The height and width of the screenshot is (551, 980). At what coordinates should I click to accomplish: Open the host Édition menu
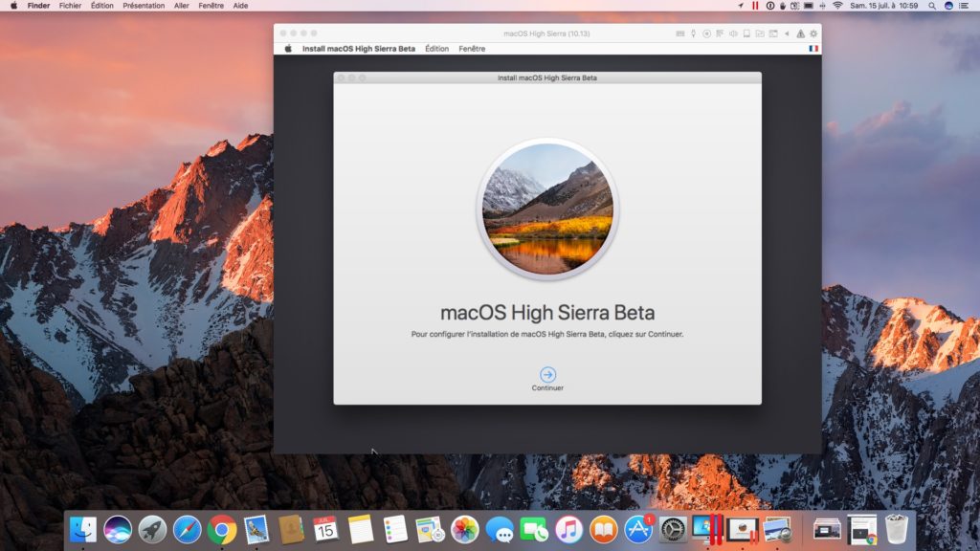pyautogui.click(x=101, y=6)
